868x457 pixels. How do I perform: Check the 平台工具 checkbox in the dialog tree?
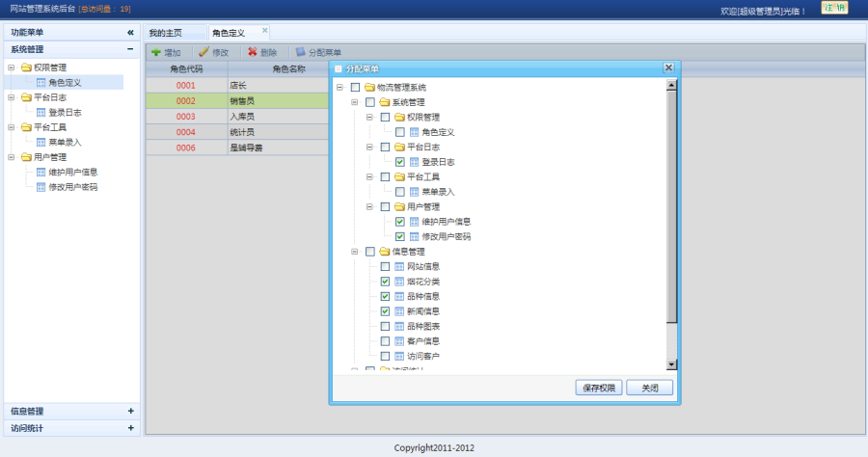(385, 177)
